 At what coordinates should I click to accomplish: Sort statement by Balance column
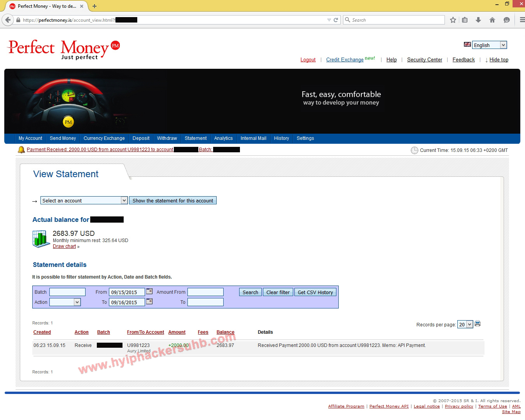pos(226,332)
